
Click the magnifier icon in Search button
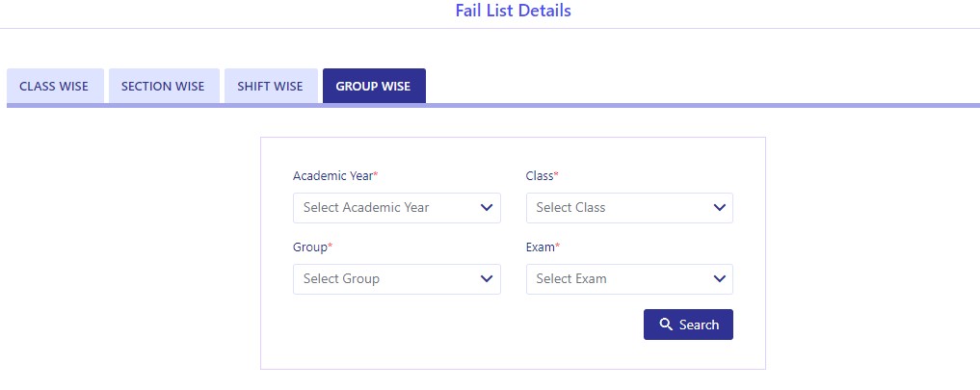coord(666,325)
